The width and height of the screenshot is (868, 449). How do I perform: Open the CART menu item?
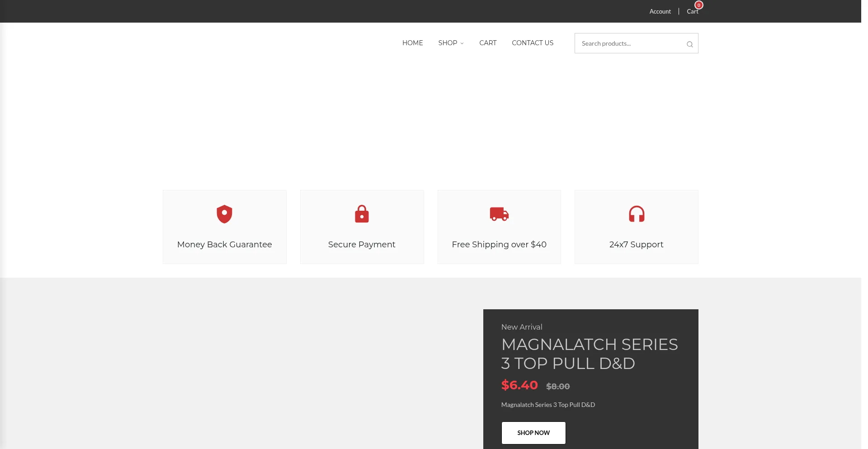coord(488,43)
